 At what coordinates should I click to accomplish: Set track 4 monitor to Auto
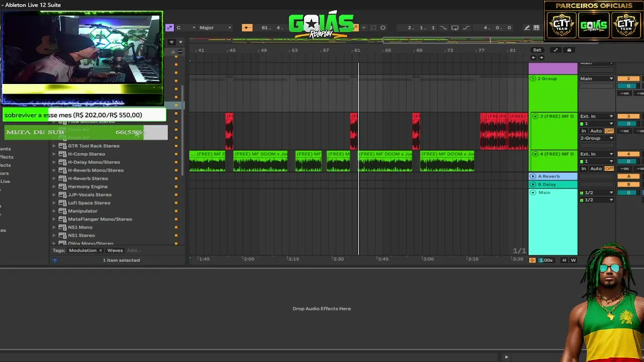596,168
